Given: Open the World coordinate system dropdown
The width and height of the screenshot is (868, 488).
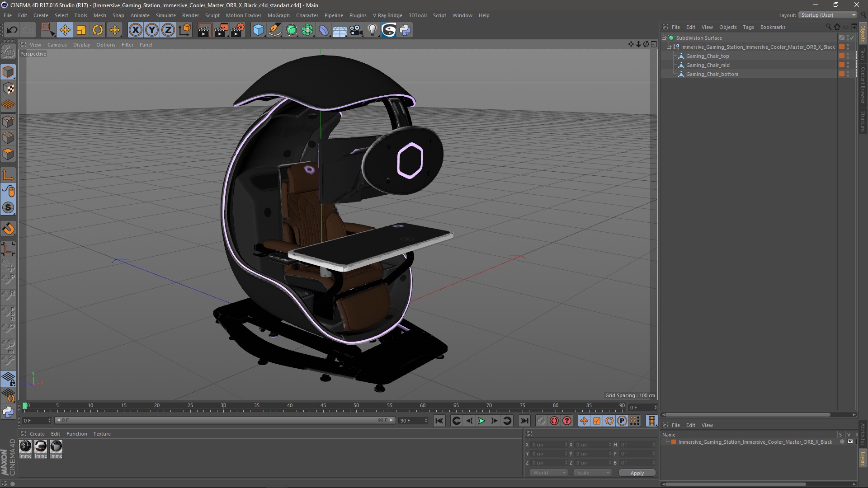Looking at the screenshot, I should click(x=549, y=473).
